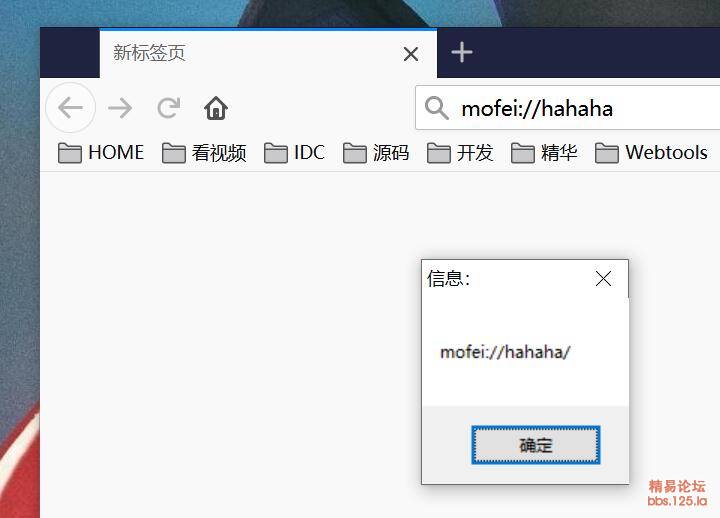Go to the home page icon

tap(216, 108)
